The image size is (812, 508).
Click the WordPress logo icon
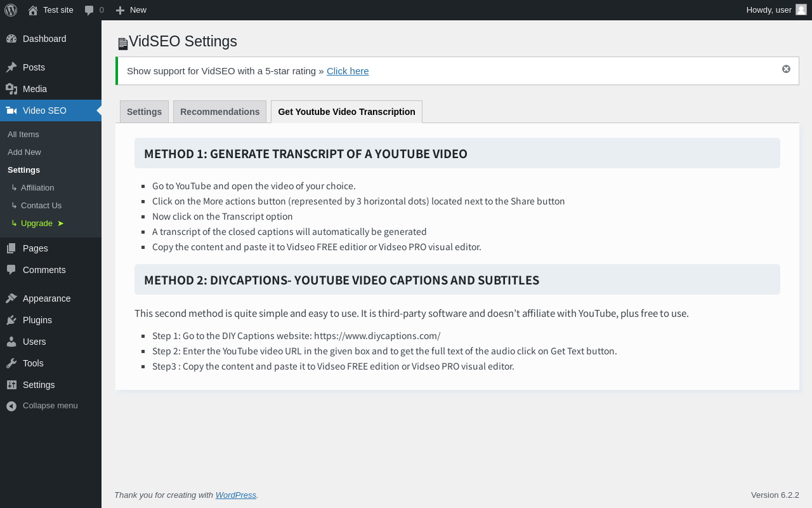tap(11, 10)
